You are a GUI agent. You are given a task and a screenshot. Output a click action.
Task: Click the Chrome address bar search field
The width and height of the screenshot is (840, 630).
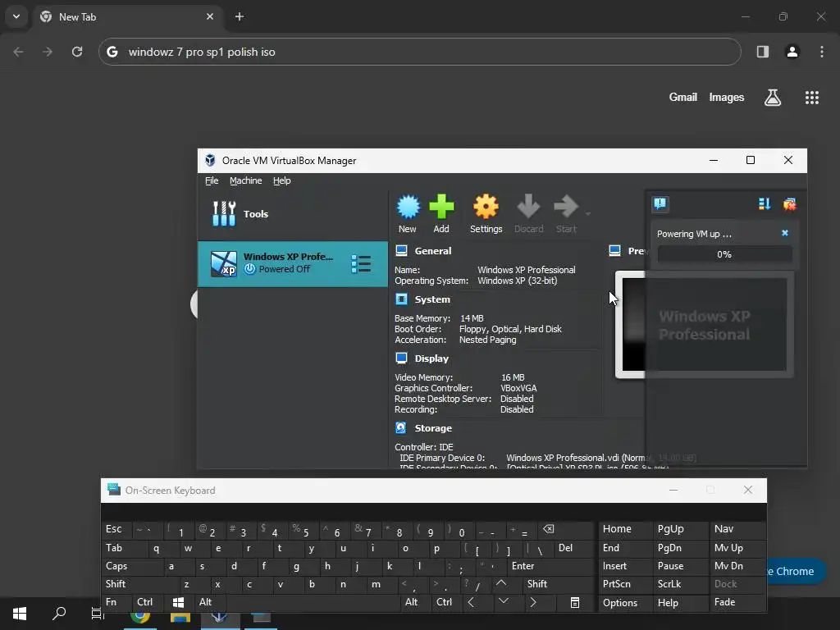[x=419, y=52]
